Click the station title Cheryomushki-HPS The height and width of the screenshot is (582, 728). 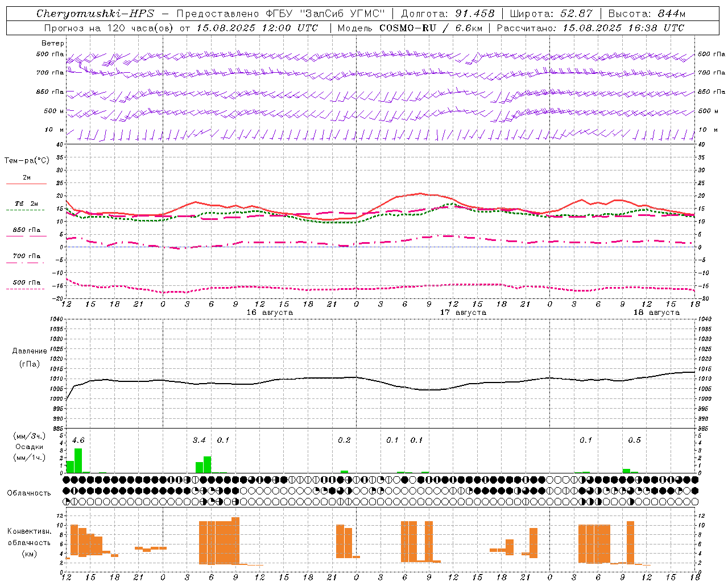95,14
